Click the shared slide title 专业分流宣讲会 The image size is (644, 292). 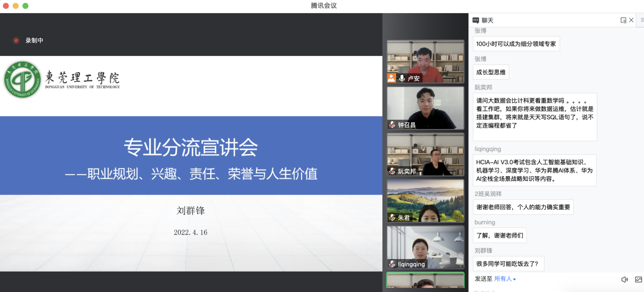click(191, 148)
